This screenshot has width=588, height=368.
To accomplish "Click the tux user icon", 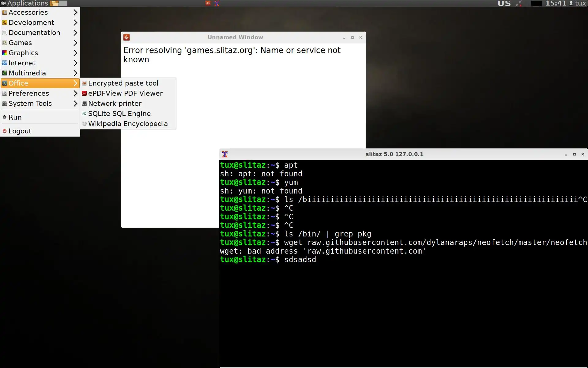I will coord(571,3).
